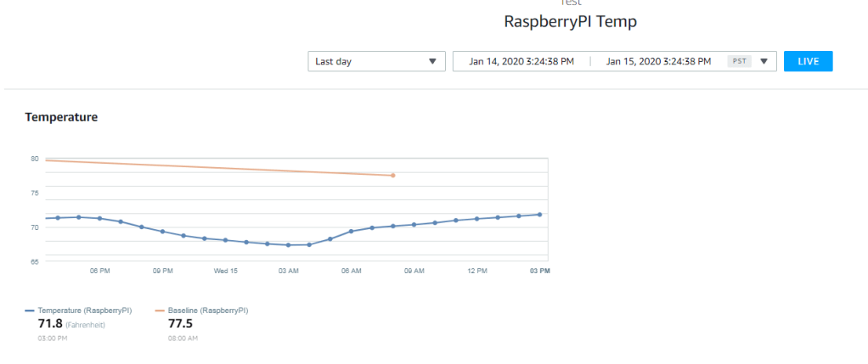Click the "03 AM" x-axis tick label
868x364 pixels.
click(x=289, y=271)
